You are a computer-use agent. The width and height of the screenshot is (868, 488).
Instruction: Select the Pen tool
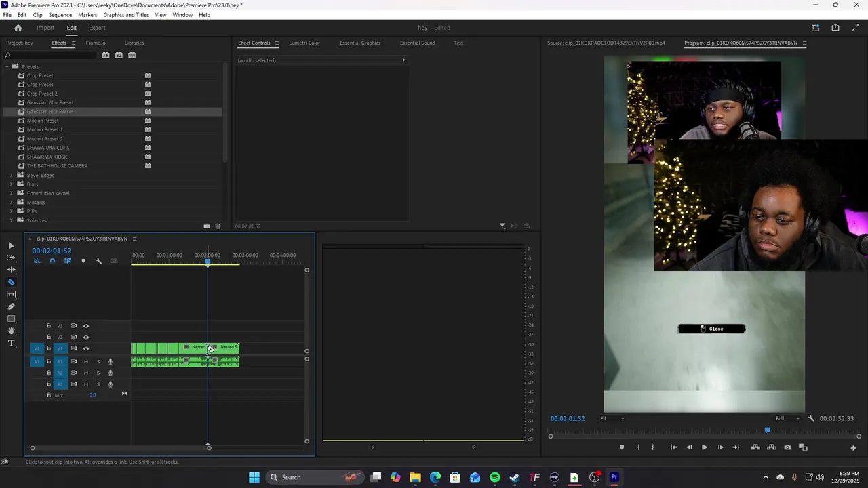[x=11, y=306]
